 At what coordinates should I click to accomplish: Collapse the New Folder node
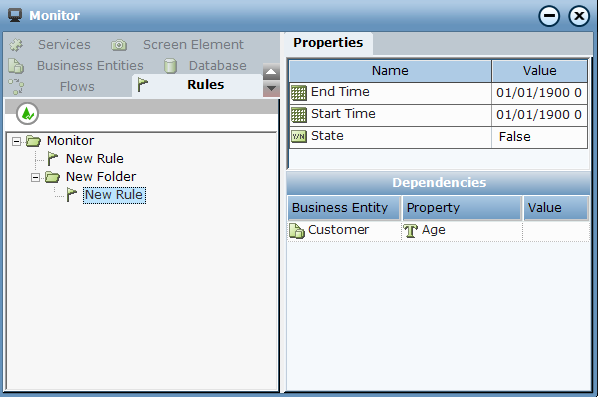pyautogui.click(x=35, y=177)
